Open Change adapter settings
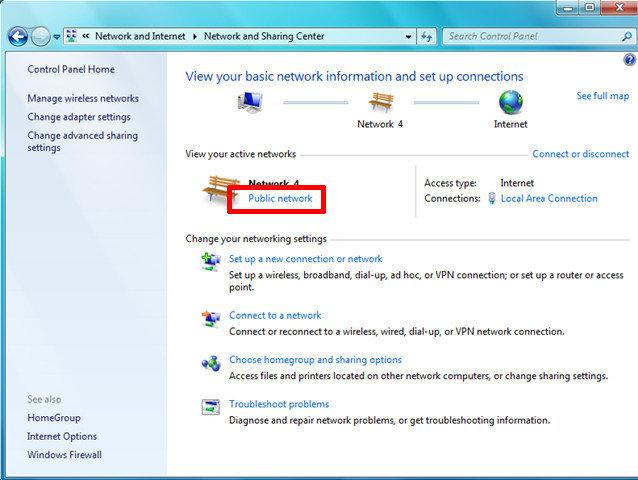The image size is (638, 480). (79, 117)
